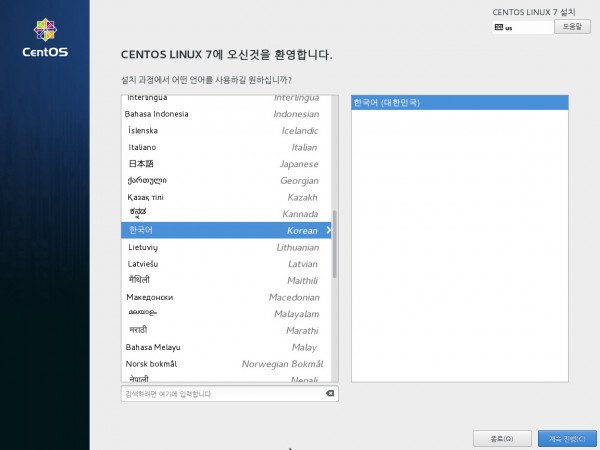Select the Marathi language row
Image resolution: width=600 pixels, height=450 pixels.
click(226, 330)
